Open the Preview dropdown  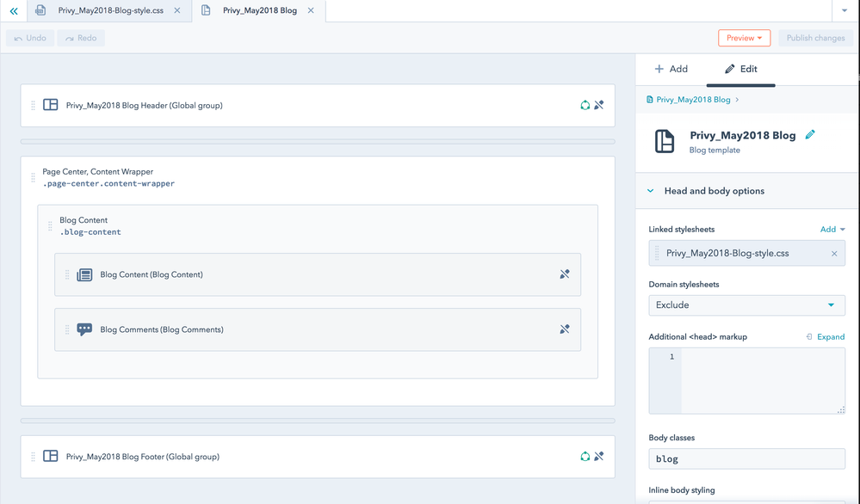tap(744, 38)
